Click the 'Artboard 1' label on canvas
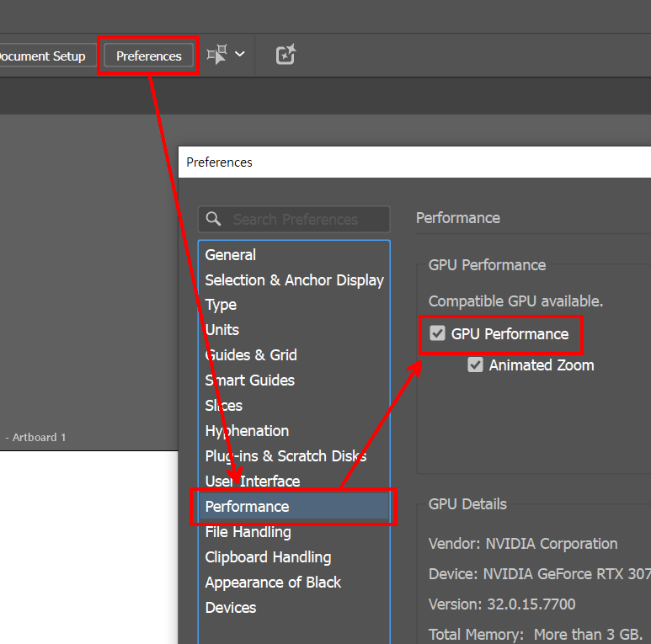The height and width of the screenshot is (644, 651). [39, 438]
